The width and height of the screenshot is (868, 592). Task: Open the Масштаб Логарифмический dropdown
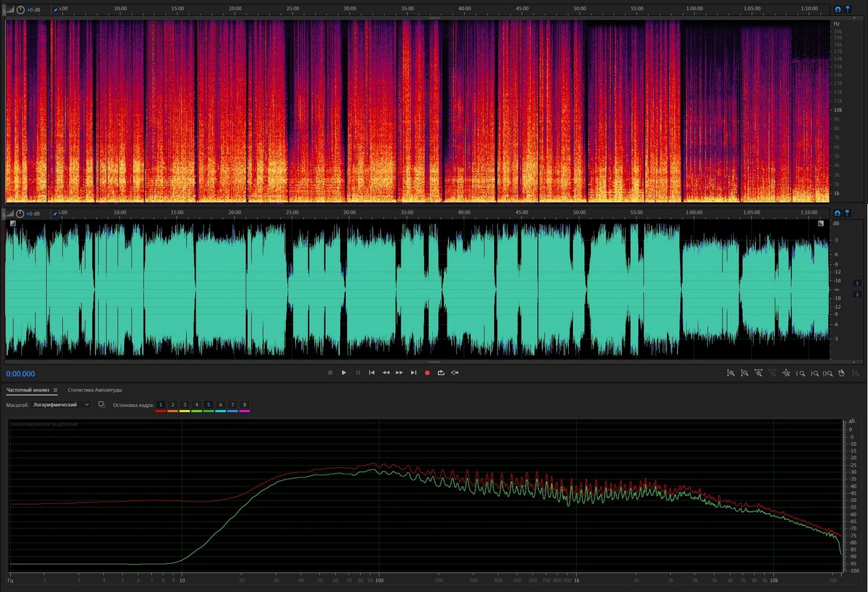pos(61,405)
